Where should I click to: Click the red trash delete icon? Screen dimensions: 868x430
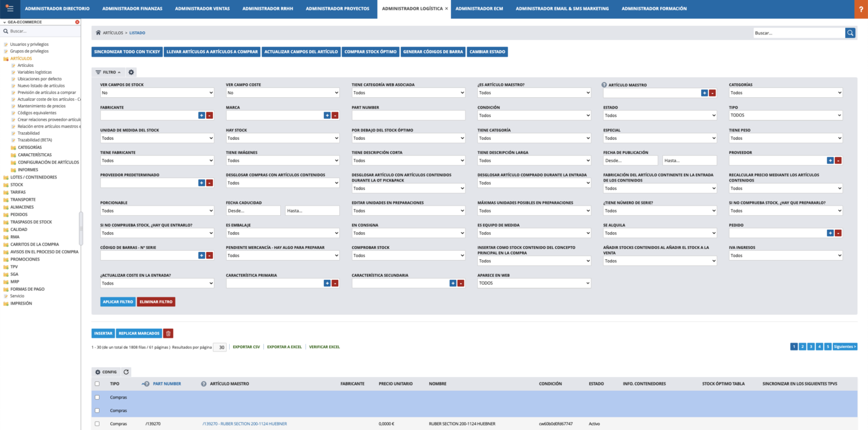[168, 333]
